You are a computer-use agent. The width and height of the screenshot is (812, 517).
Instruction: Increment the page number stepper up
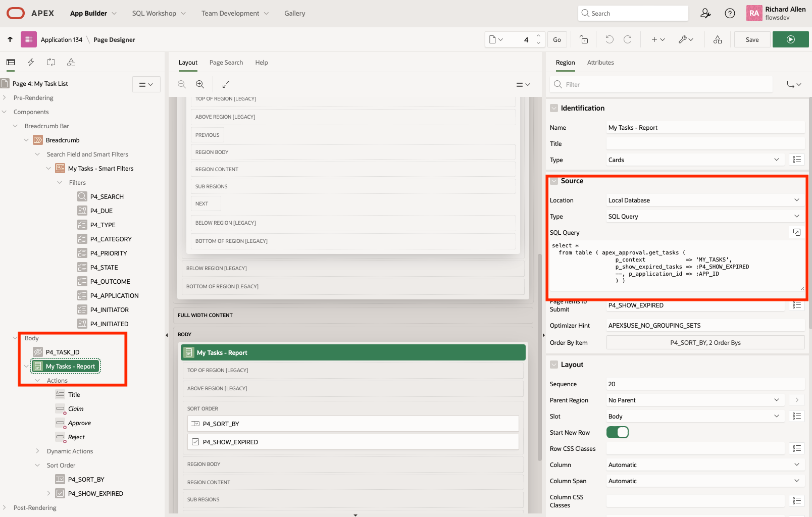[x=538, y=36]
